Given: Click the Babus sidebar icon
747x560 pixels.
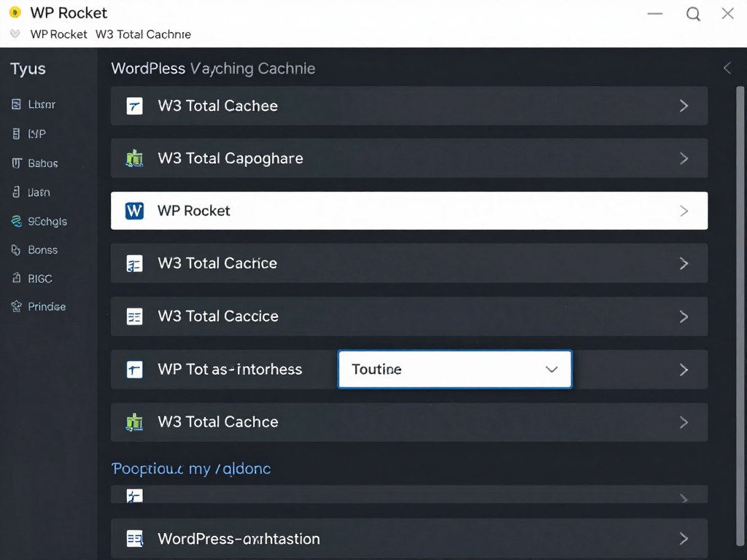Looking at the screenshot, I should pos(16,163).
